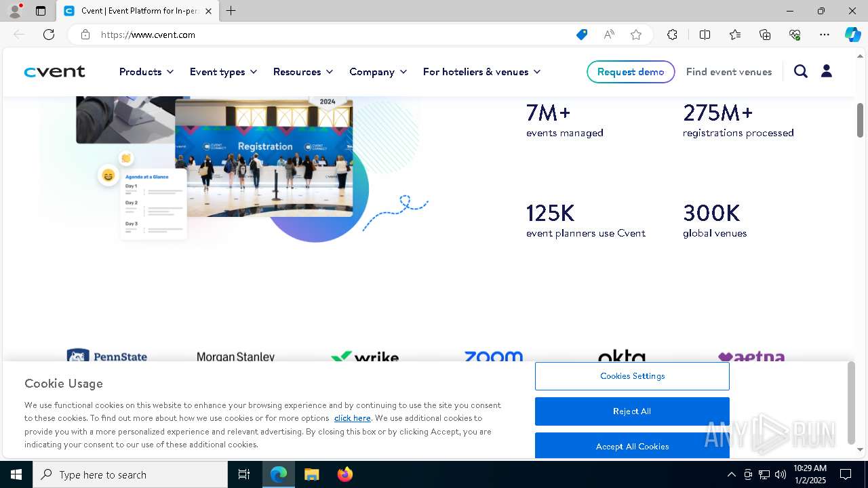
Task: Expand the Company menu
Action: point(378,72)
